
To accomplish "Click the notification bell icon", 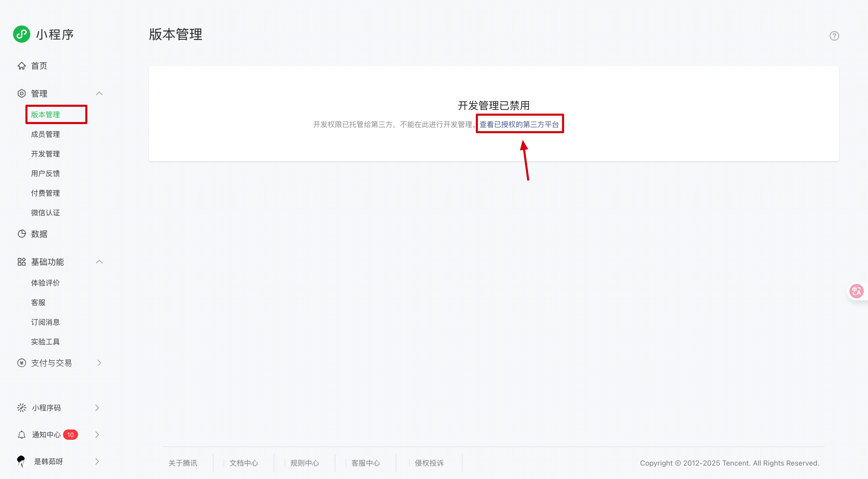I will click(21, 435).
